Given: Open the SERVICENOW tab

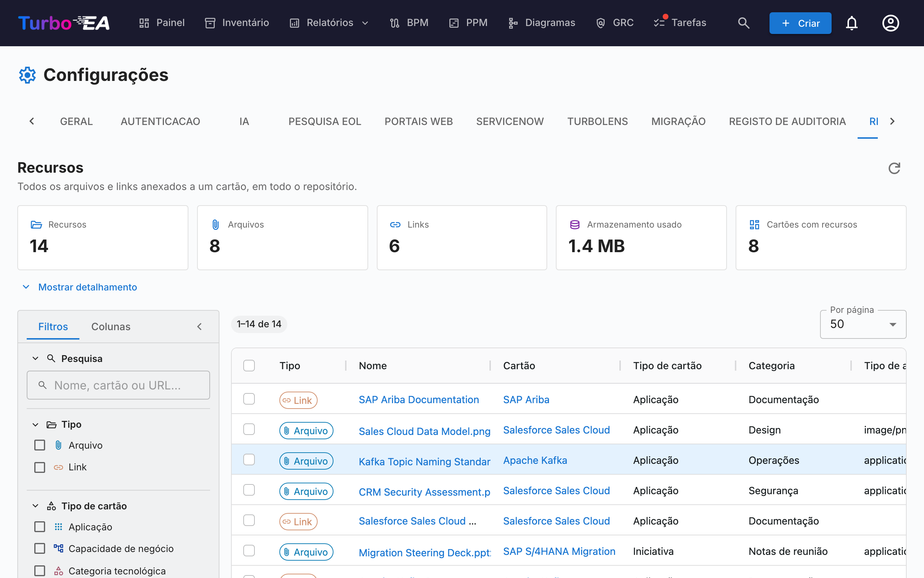Looking at the screenshot, I should tap(510, 122).
